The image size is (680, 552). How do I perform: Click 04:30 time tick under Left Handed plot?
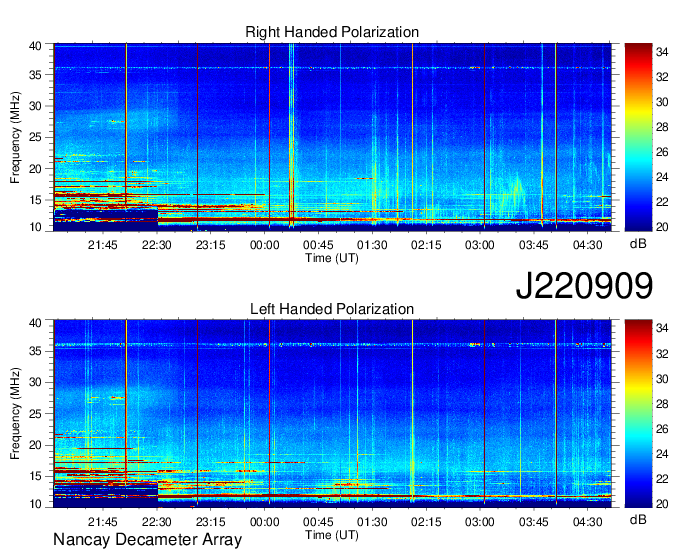coord(588,522)
